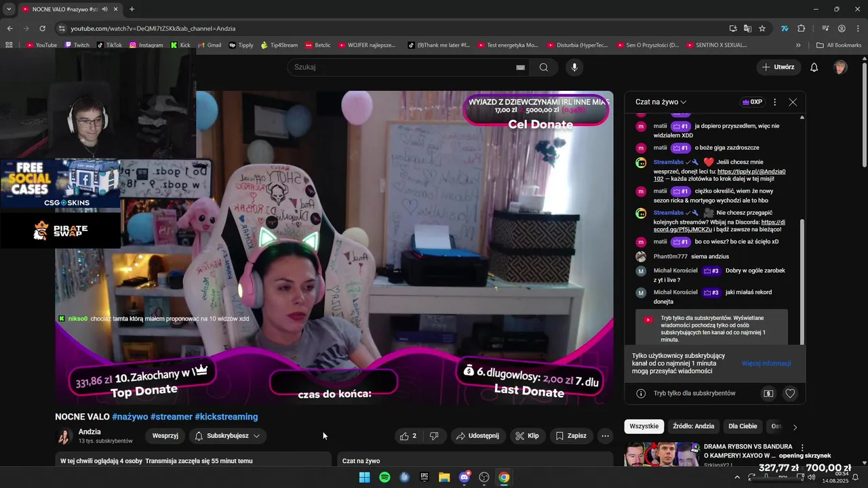This screenshot has height=488, width=868.
Task: Open the Kick bookmark
Action: pyautogui.click(x=180, y=45)
